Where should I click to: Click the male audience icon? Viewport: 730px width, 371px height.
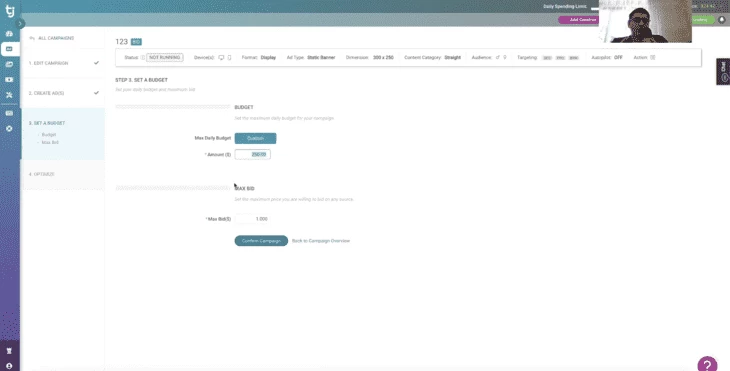coord(497,58)
